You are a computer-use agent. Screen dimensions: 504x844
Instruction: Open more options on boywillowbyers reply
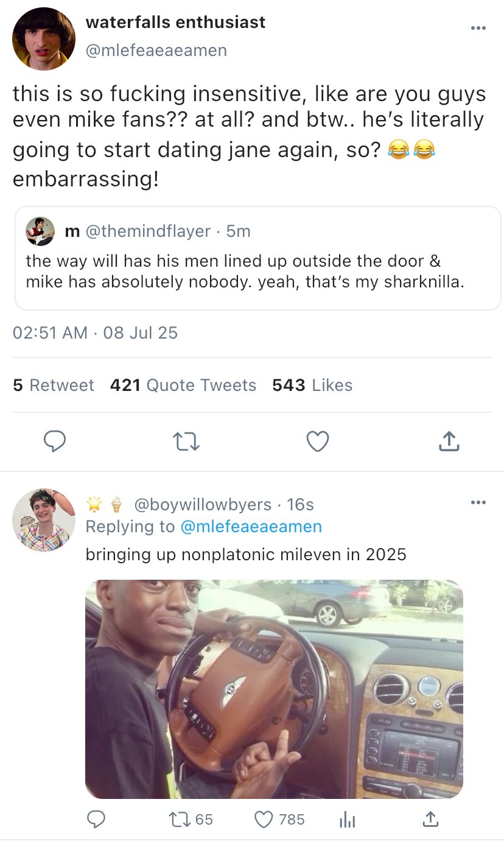point(478,503)
